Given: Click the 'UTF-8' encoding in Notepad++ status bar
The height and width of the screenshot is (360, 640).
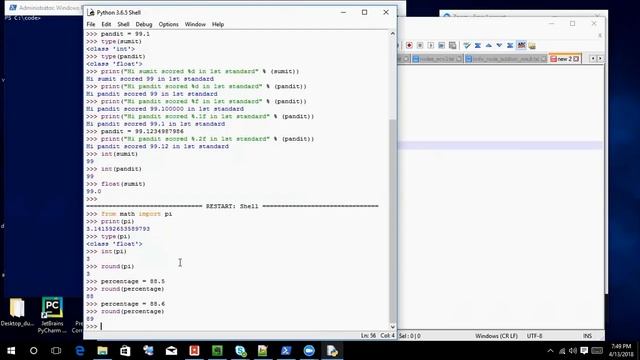Looking at the screenshot, I should [534, 336].
